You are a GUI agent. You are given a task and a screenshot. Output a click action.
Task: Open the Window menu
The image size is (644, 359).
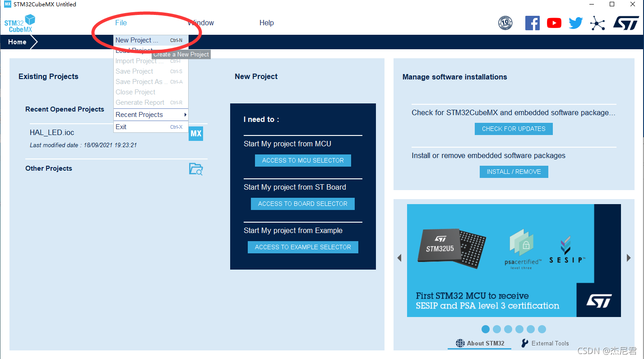click(x=201, y=23)
